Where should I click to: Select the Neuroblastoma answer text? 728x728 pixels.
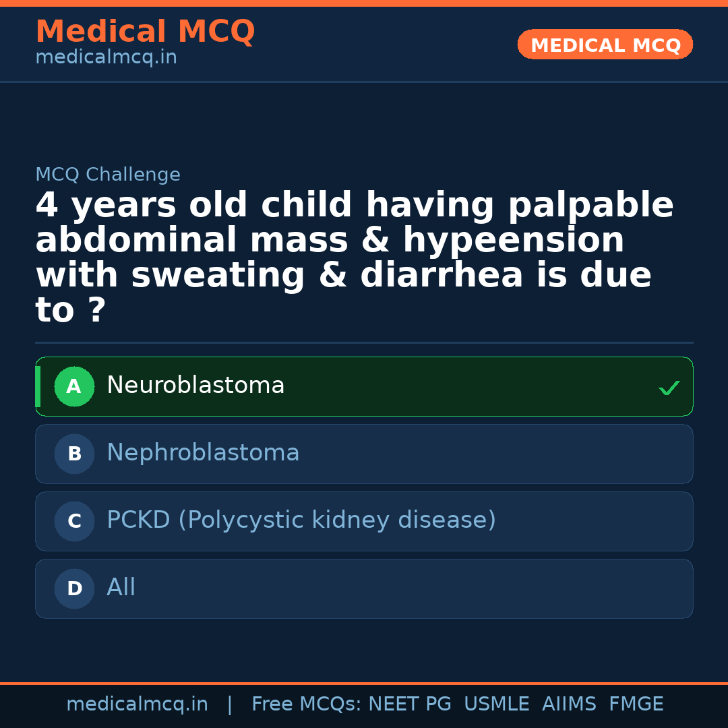pyautogui.click(x=195, y=386)
